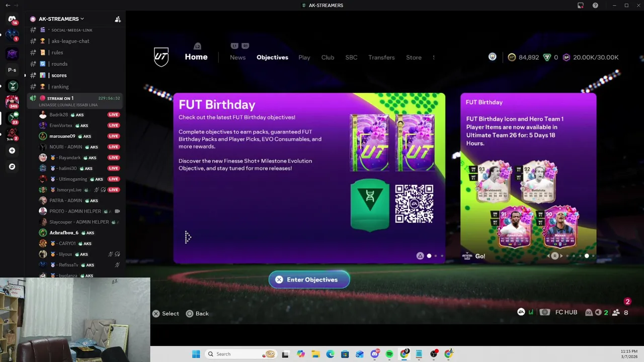This screenshot has height=362, width=644.
Task: Click Add a Server plus icon
Action: point(12,150)
